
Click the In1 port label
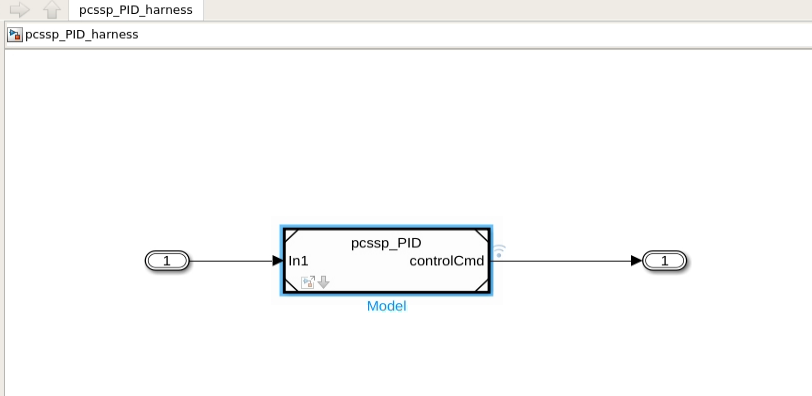[x=298, y=261]
